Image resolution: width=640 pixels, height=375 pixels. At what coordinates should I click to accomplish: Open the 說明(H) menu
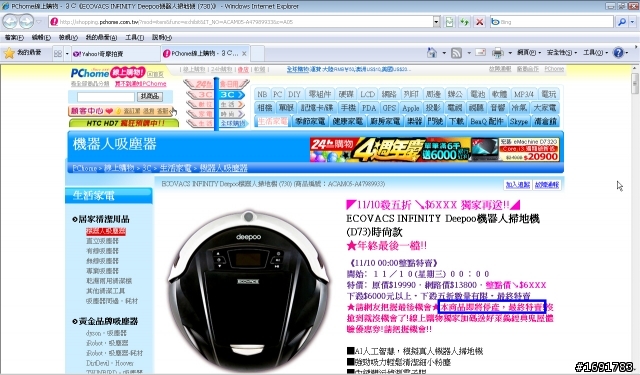(x=162, y=37)
